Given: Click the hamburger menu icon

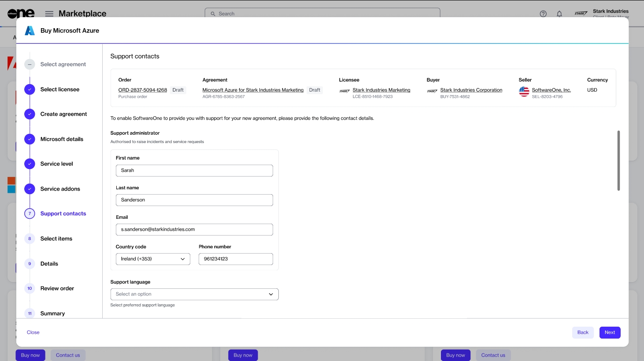Looking at the screenshot, I should click(49, 14).
